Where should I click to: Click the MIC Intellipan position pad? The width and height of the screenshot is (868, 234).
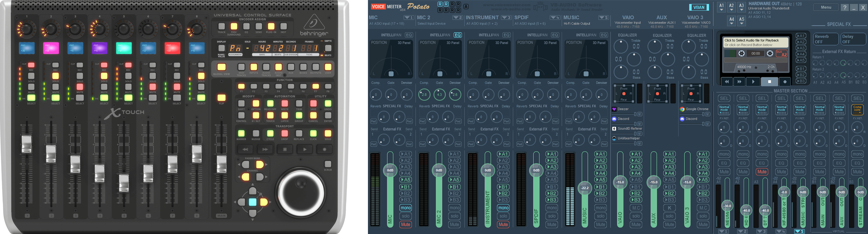coord(391,59)
